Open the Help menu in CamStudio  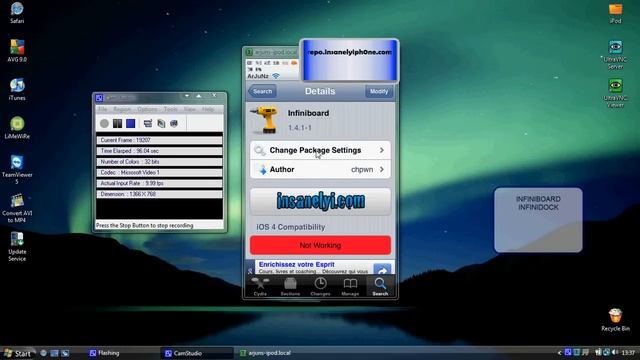(x=208, y=109)
